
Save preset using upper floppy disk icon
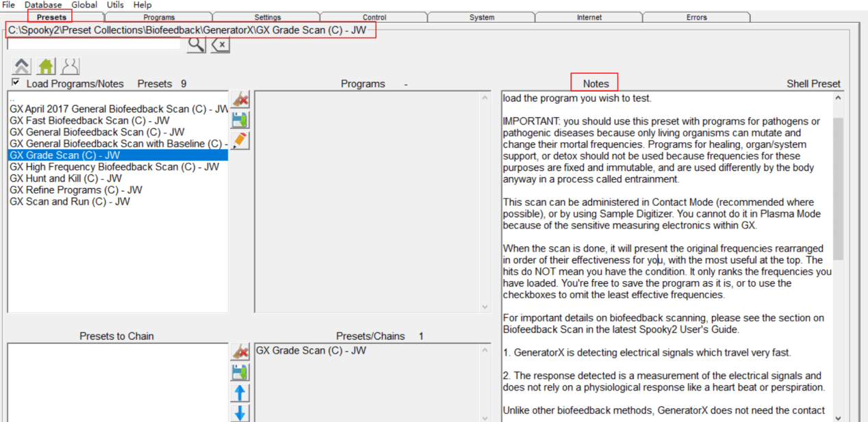point(240,120)
